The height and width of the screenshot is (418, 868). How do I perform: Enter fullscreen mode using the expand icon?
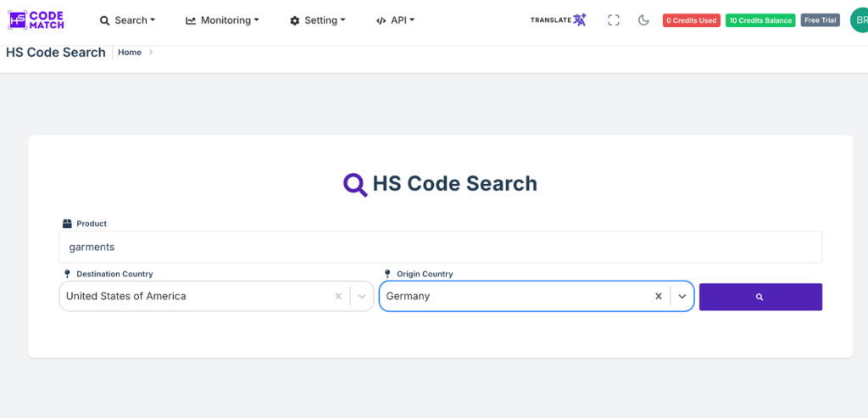click(x=614, y=20)
